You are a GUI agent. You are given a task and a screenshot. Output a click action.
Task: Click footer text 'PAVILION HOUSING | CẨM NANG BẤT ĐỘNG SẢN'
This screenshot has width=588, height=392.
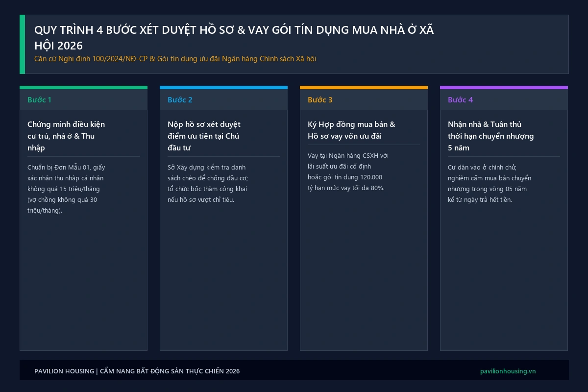click(x=137, y=371)
